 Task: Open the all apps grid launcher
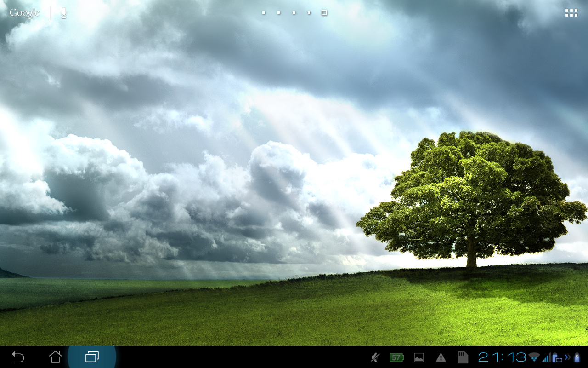tap(571, 12)
